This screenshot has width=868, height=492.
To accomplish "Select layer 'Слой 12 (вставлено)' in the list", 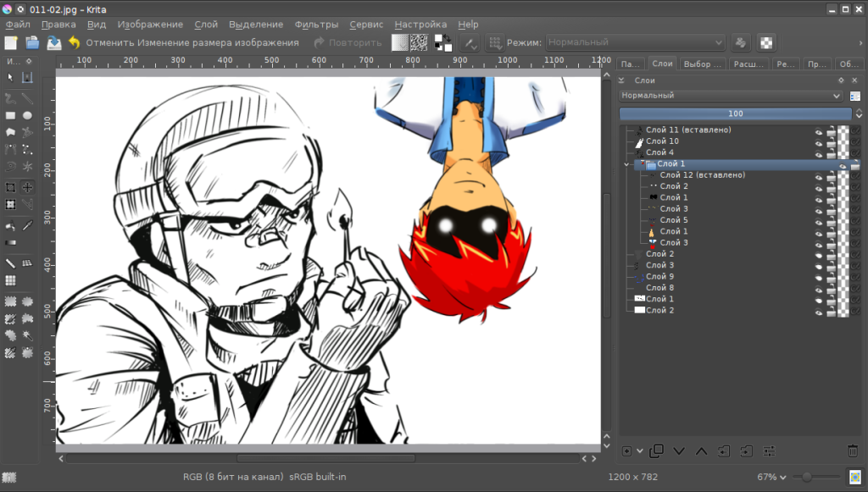I will point(703,175).
